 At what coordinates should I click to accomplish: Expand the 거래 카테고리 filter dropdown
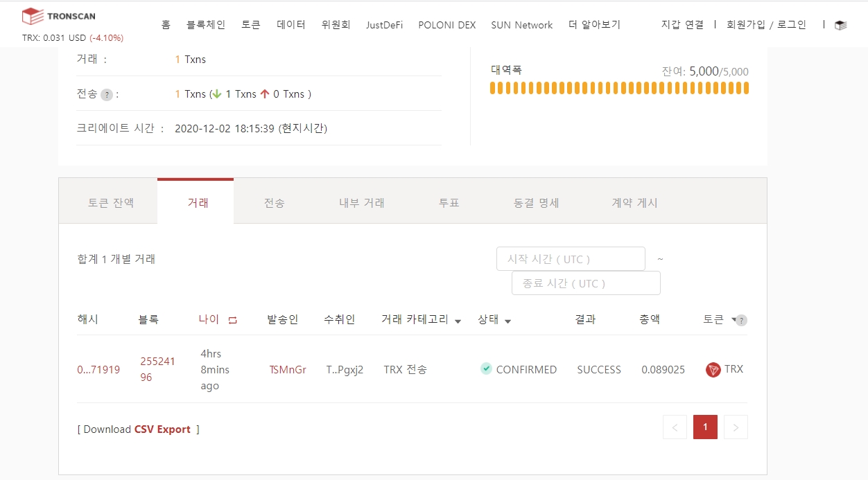[458, 321]
